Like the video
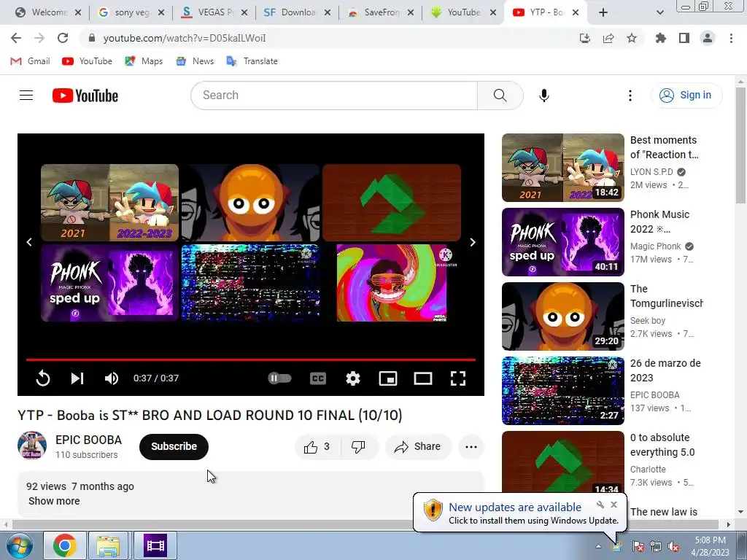 [x=318, y=447]
